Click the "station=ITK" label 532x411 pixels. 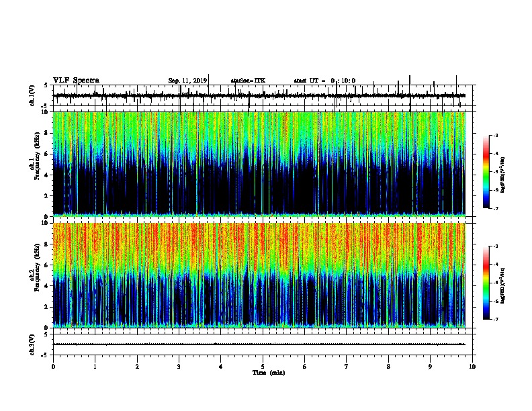click(248, 81)
